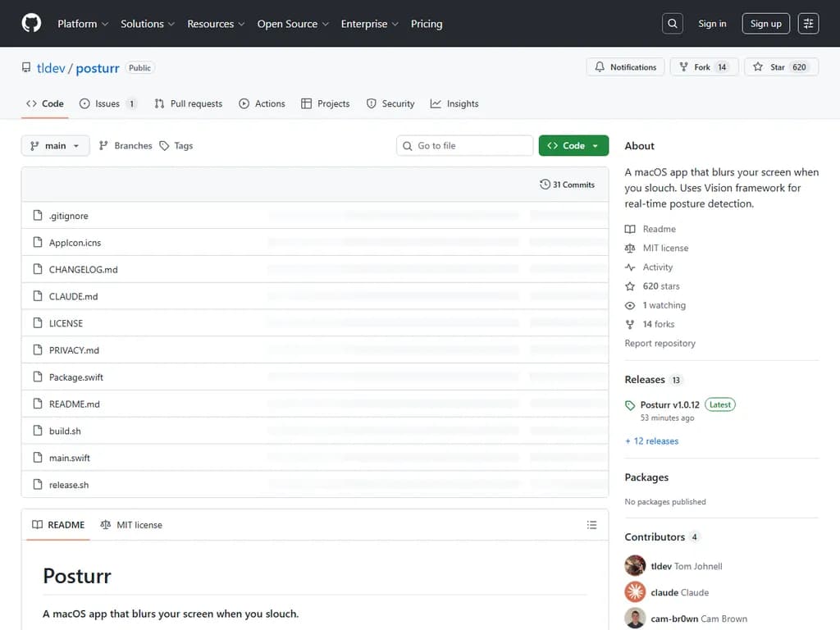
Task: Click the commit history icon beside 31 Commits
Action: coord(544,185)
